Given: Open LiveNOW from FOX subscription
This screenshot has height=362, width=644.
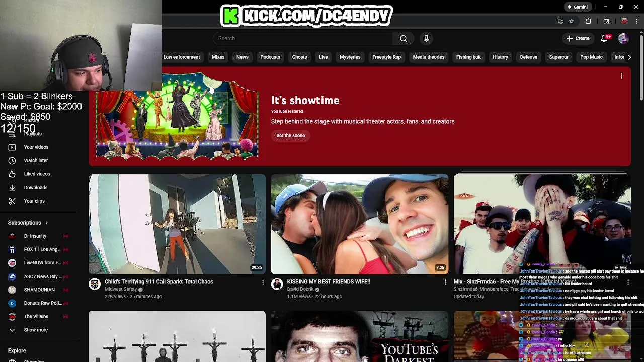Looking at the screenshot, I should pyautogui.click(x=38, y=263).
